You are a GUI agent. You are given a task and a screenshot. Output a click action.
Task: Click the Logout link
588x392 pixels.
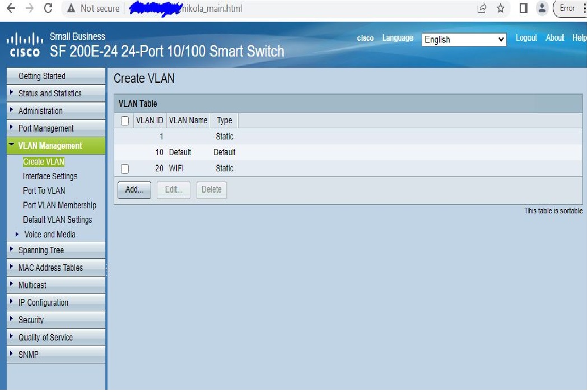coord(526,38)
